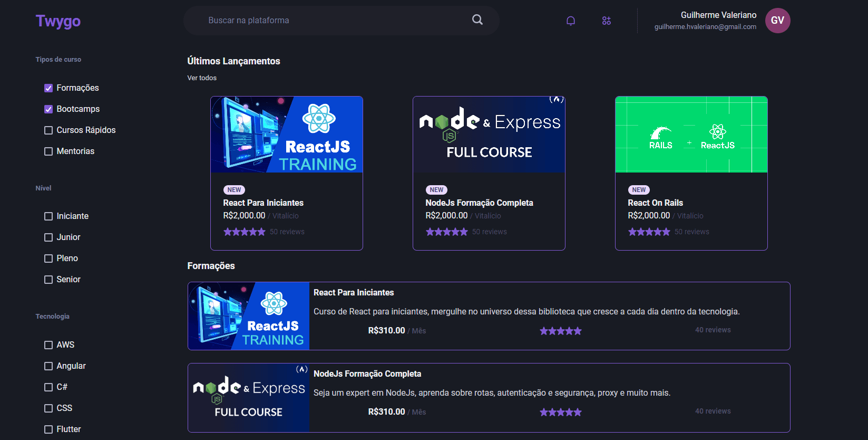Check the Angular technology filter
Viewport: 868px width, 440px height.
pos(48,366)
